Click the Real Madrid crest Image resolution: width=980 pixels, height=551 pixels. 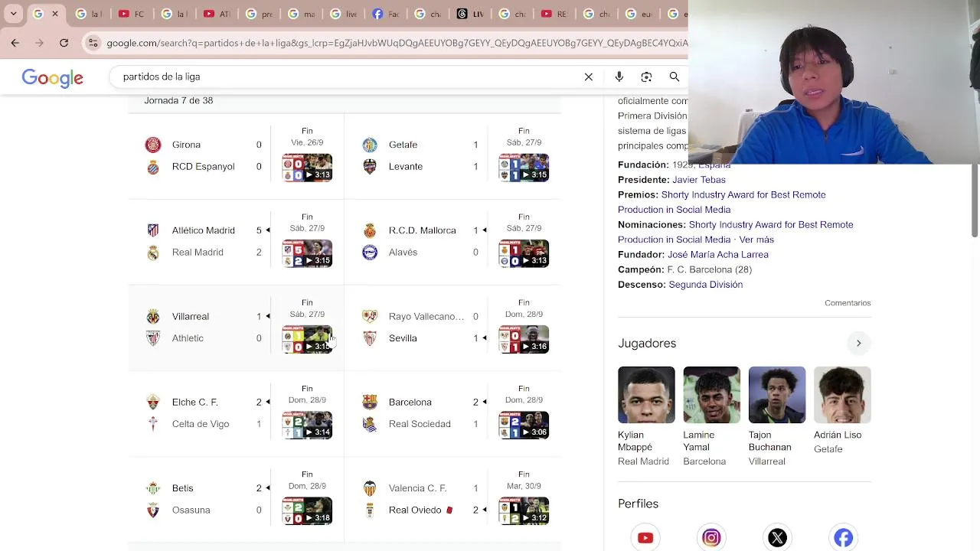tap(153, 253)
